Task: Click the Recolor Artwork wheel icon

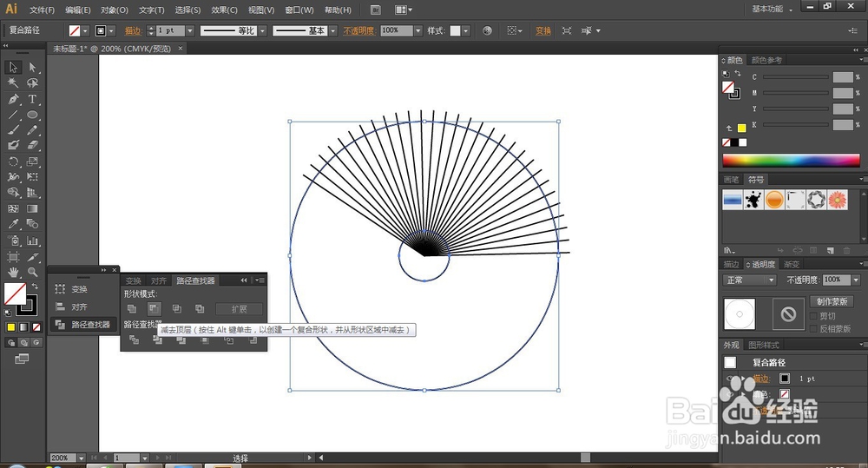Action: 487,31
